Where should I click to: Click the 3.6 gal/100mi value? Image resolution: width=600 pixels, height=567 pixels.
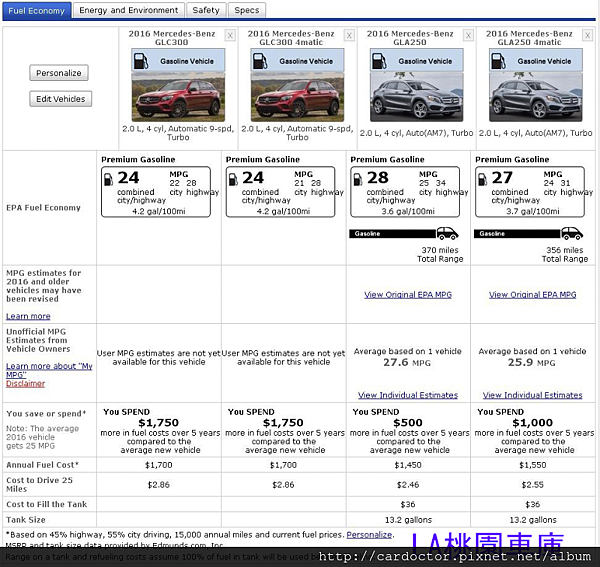point(408,211)
